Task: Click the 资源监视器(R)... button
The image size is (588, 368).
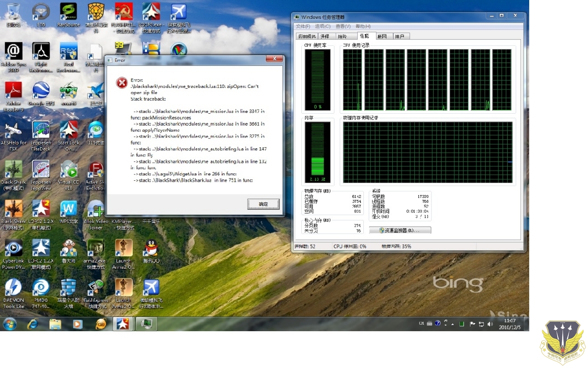Action: tap(400, 230)
